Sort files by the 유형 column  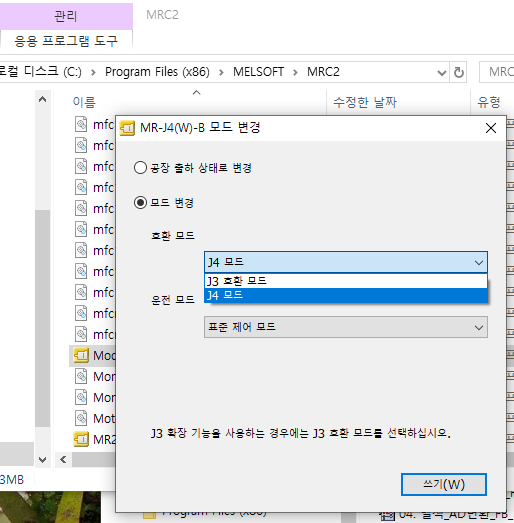(x=489, y=102)
